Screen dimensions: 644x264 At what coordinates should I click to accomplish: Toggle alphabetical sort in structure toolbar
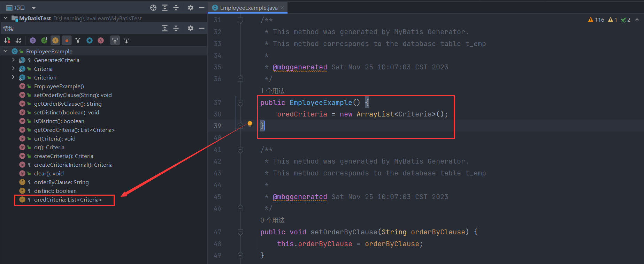18,40
